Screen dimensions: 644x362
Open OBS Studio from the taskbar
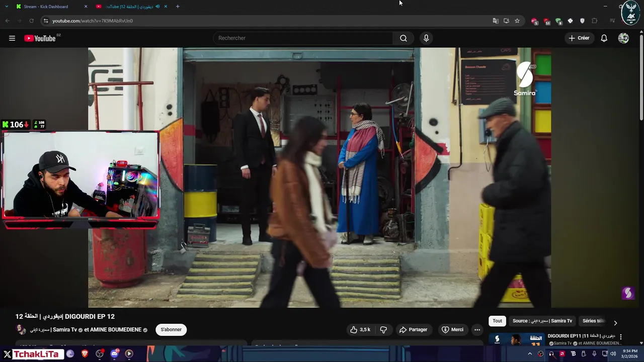click(100, 354)
